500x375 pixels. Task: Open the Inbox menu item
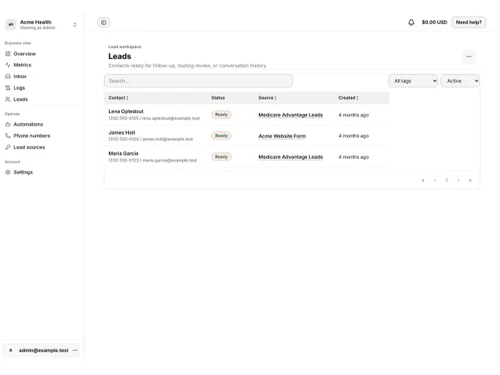click(x=20, y=76)
